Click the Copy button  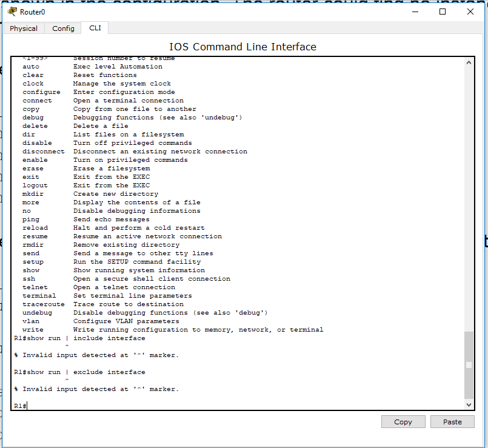coord(403,422)
